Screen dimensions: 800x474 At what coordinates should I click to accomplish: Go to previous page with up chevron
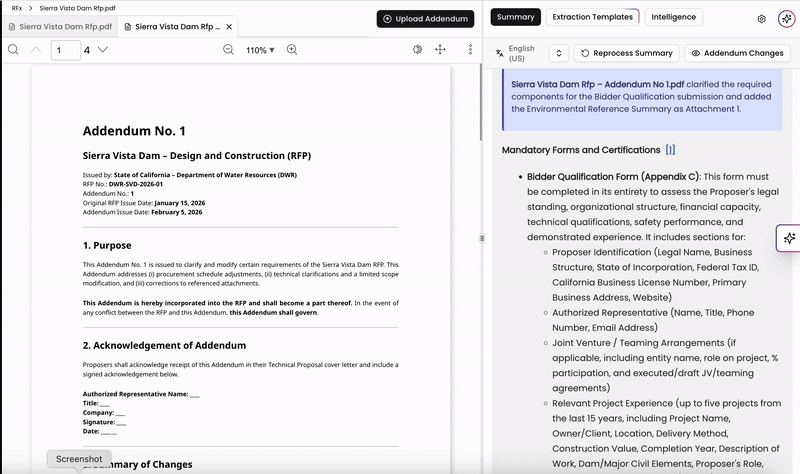(x=36, y=49)
